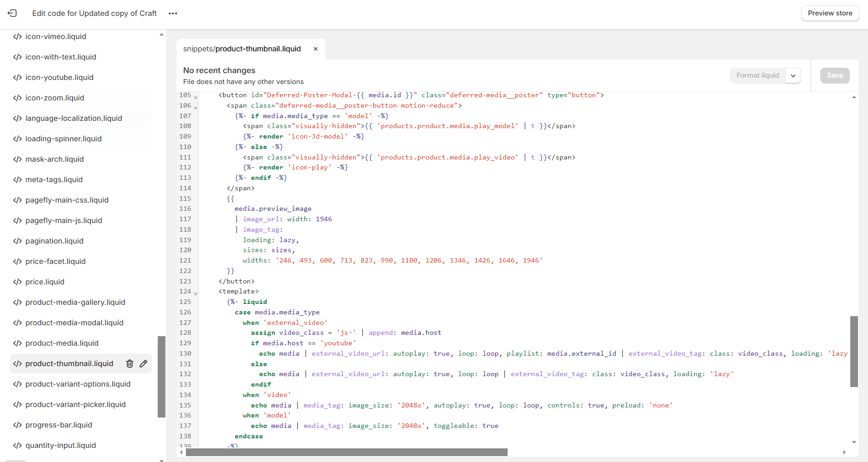868x462 pixels.
Task: Switch to the snippets/product-thumbnail.liquid tab
Action: [x=242, y=49]
